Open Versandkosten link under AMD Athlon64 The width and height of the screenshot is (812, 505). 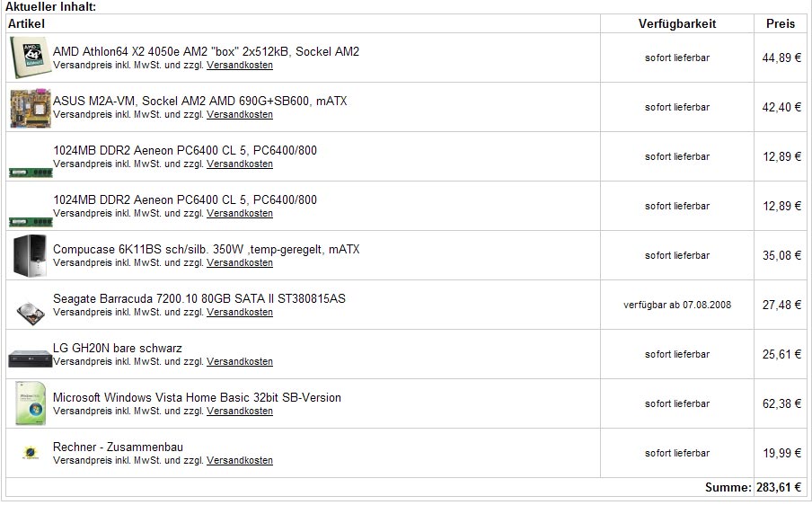(240, 66)
